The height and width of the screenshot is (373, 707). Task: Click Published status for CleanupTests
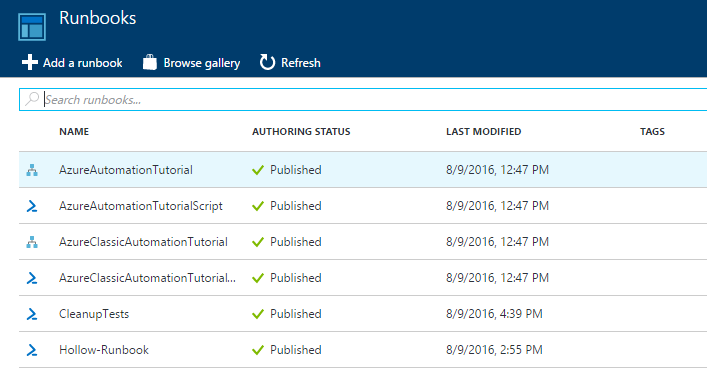tap(296, 314)
